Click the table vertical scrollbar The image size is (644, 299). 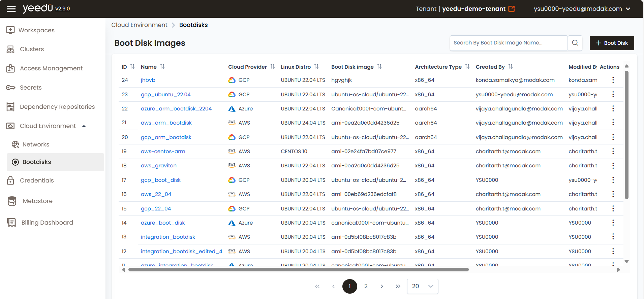click(x=626, y=135)
